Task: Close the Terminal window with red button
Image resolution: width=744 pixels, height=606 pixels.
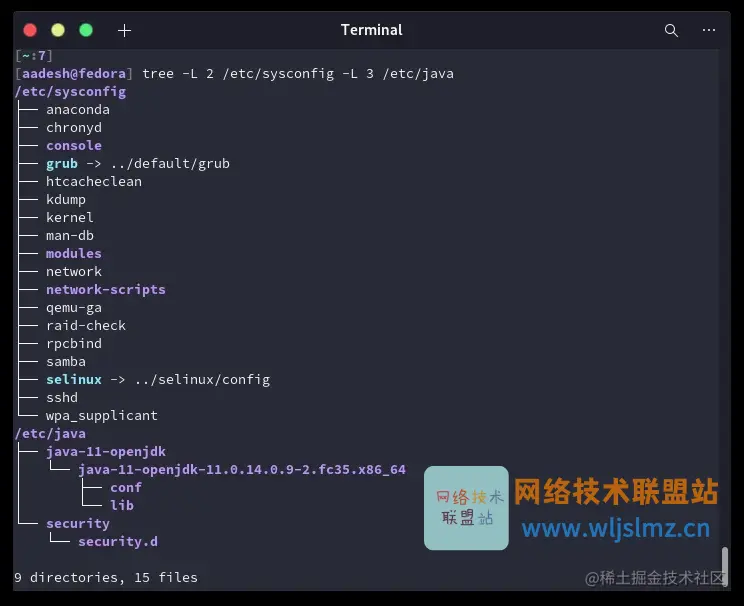Action: 30,30
